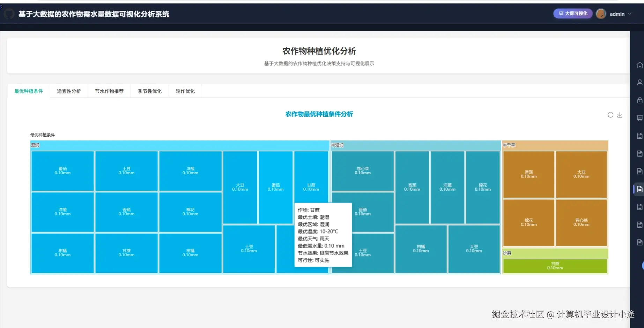The image size is (644, 328).
Task: Open the presentation screen icon in the sidebar
Action: [x=639, y=118]
